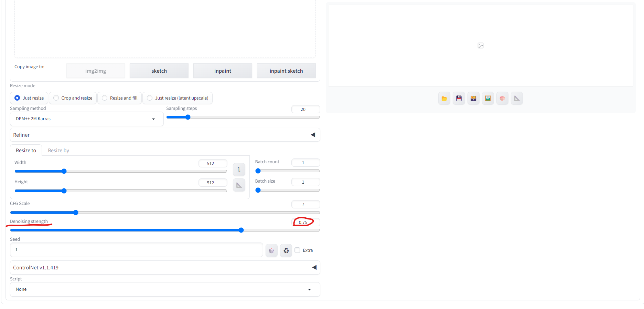Open the Script dropdown

click(x=165, y=289)
